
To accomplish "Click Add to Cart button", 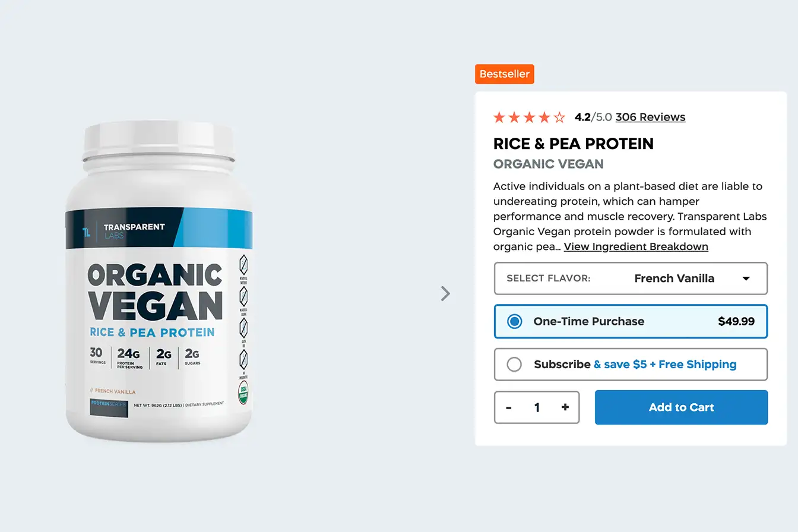I will [681, 407].
